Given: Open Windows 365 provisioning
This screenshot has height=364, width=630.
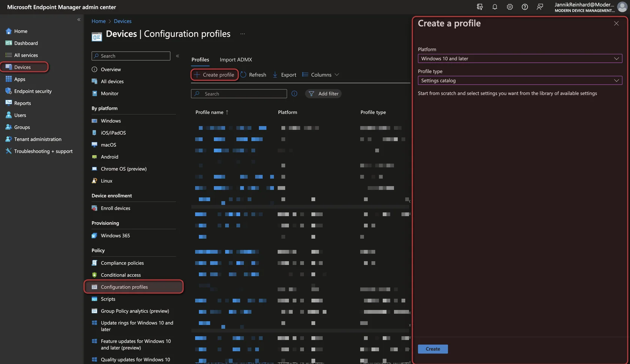Looking at the screenshot, I should click(115, 236).
